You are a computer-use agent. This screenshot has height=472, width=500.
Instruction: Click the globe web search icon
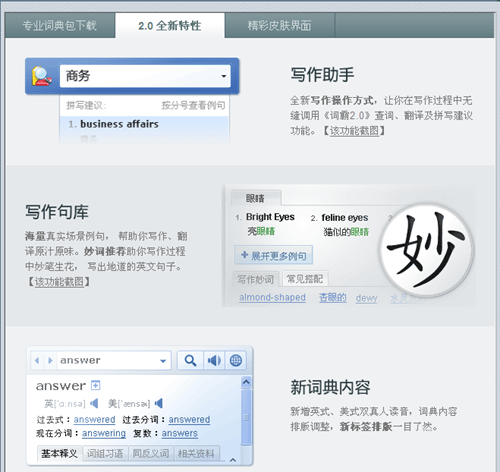click(x=236, y=360)
